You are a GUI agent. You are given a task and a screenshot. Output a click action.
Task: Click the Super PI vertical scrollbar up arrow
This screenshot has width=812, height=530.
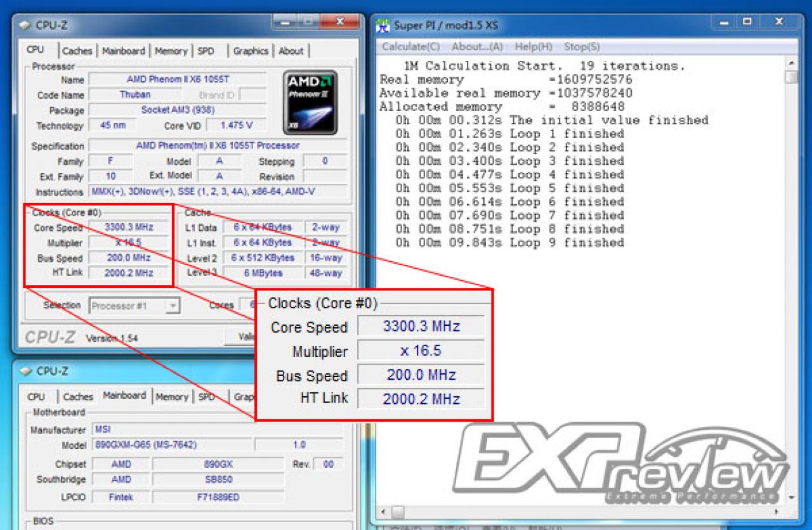[x=791, y=63]
